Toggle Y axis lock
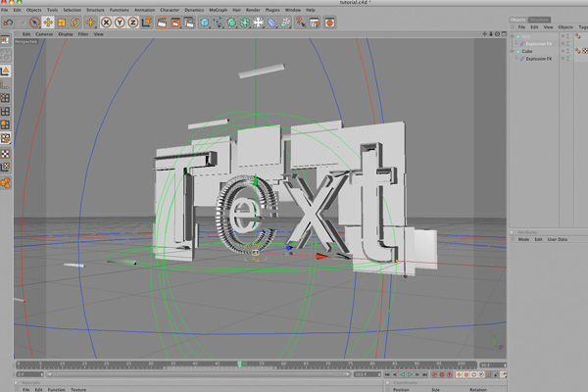The height and width of the screenshot is (392, 588). click(120, 23)
